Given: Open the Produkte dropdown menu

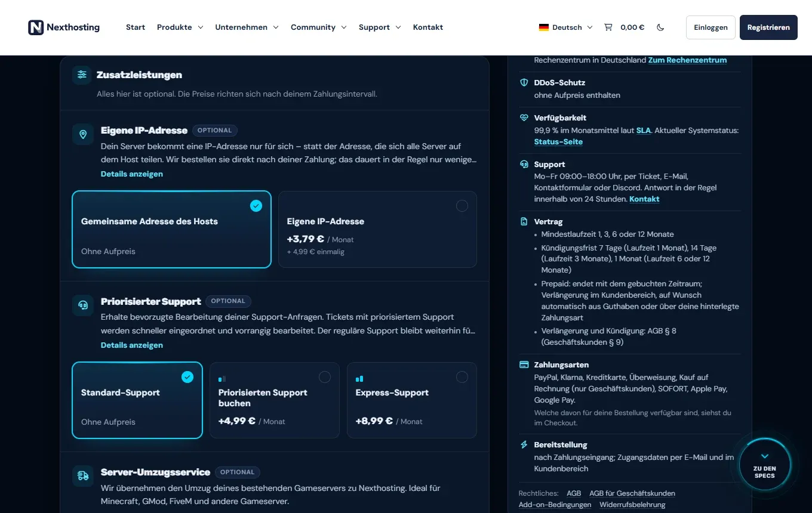Looking at the screenshot, I should point(180,27).
